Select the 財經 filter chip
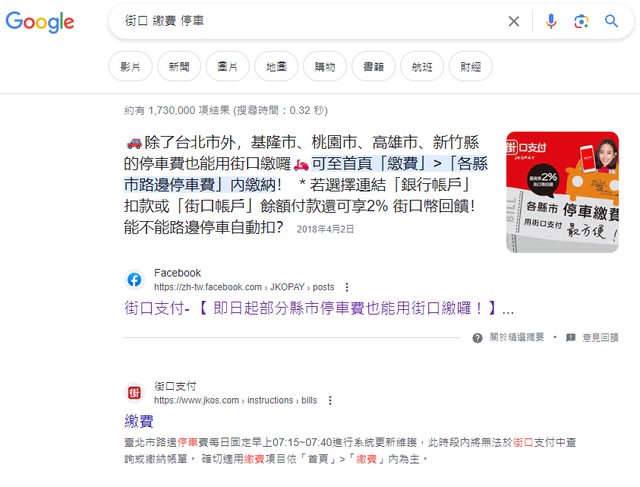Viewport: 640px width, 487px height. pyautogui.click(x=471, y=66)
